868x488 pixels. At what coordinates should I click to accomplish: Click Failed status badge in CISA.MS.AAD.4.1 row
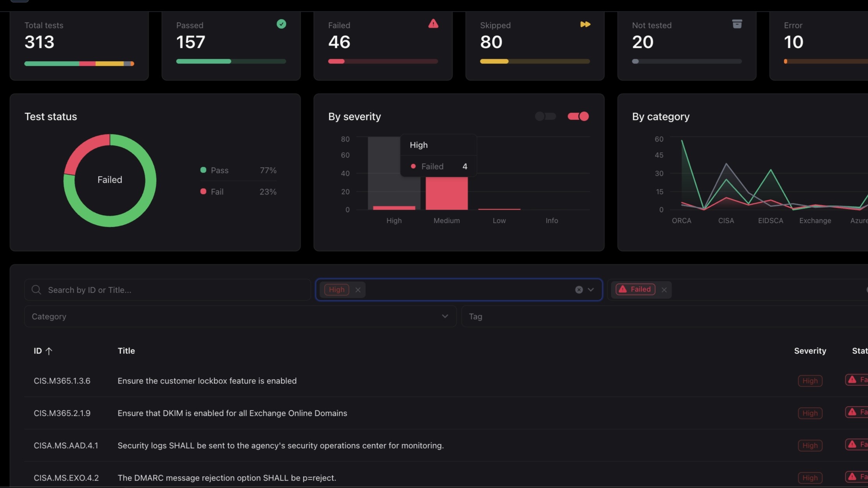point(857,444)
